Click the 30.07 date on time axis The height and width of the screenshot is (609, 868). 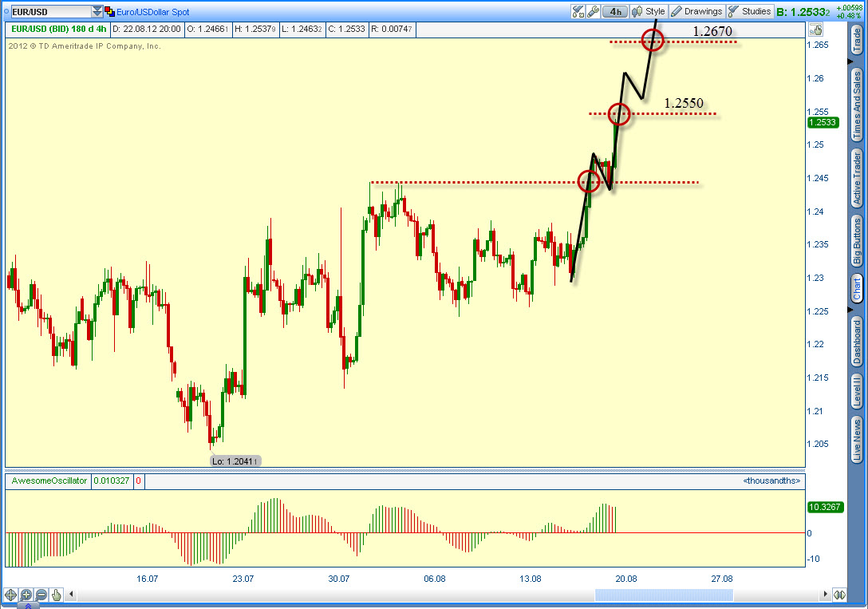[x=339, y=579]
